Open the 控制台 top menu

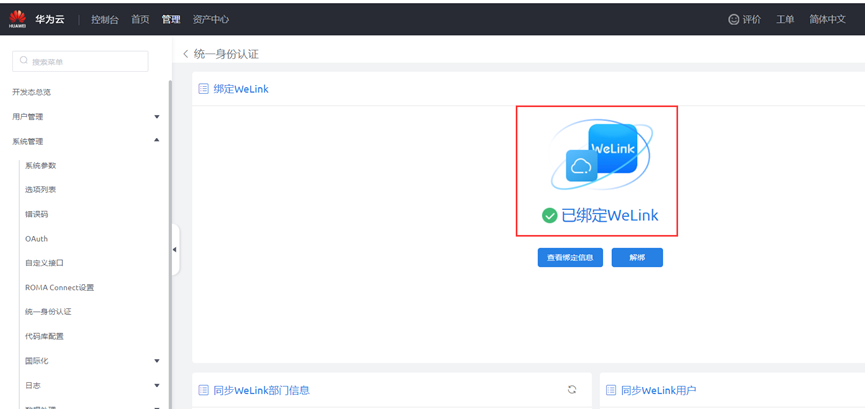(105, 19)
